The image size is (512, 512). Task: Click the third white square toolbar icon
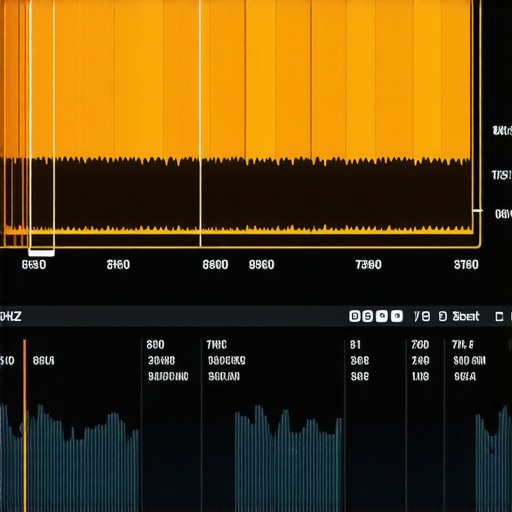[382, 316]
